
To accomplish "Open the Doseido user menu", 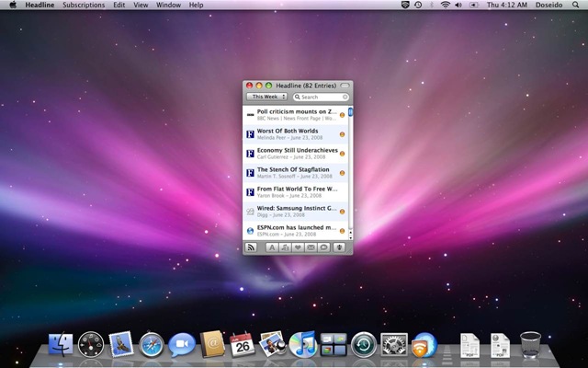I will click(545, 6).
